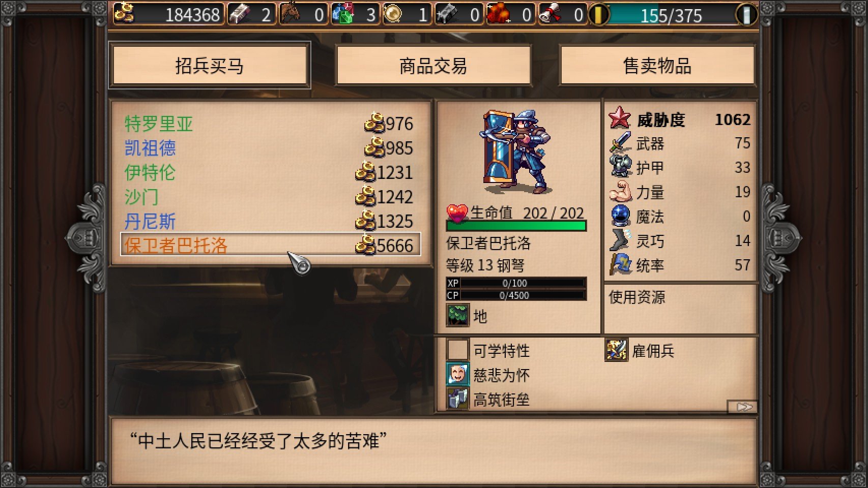Viewport: 868px width, 488px height.
Task: Click the red star threat level icon
Action: coord(620,118)
